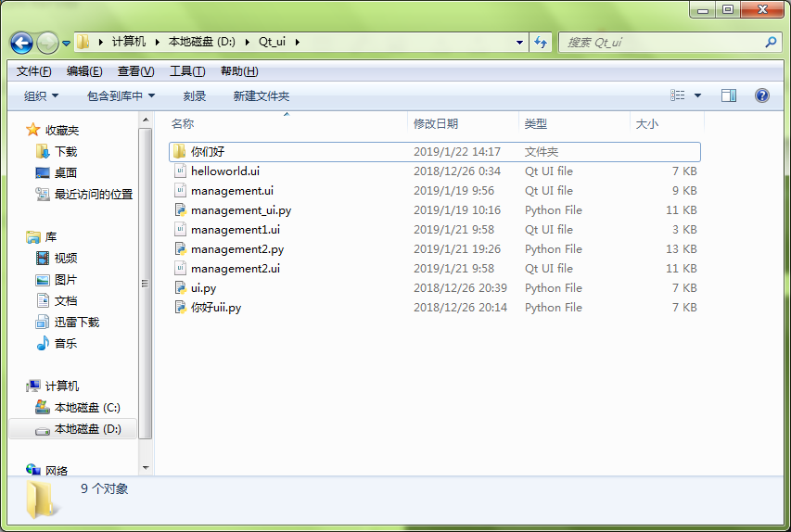Sort by 类型 column header
This screenshot has width=791, height=532.
535,123
